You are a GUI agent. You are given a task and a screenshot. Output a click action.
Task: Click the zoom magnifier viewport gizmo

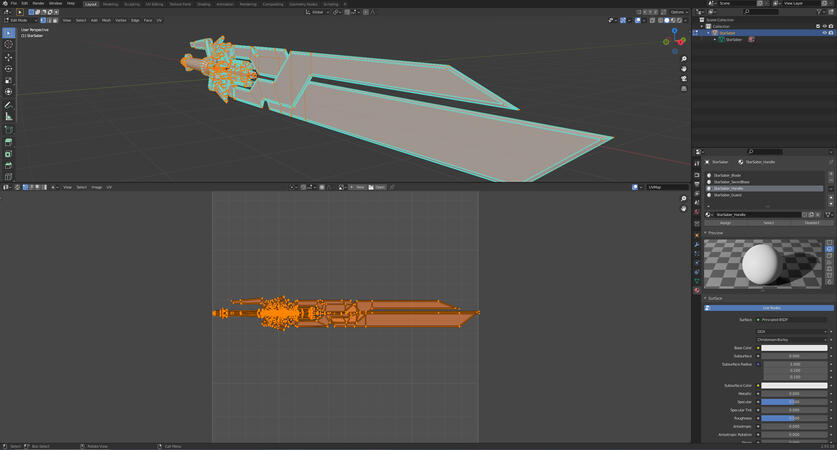coord(684,59)
